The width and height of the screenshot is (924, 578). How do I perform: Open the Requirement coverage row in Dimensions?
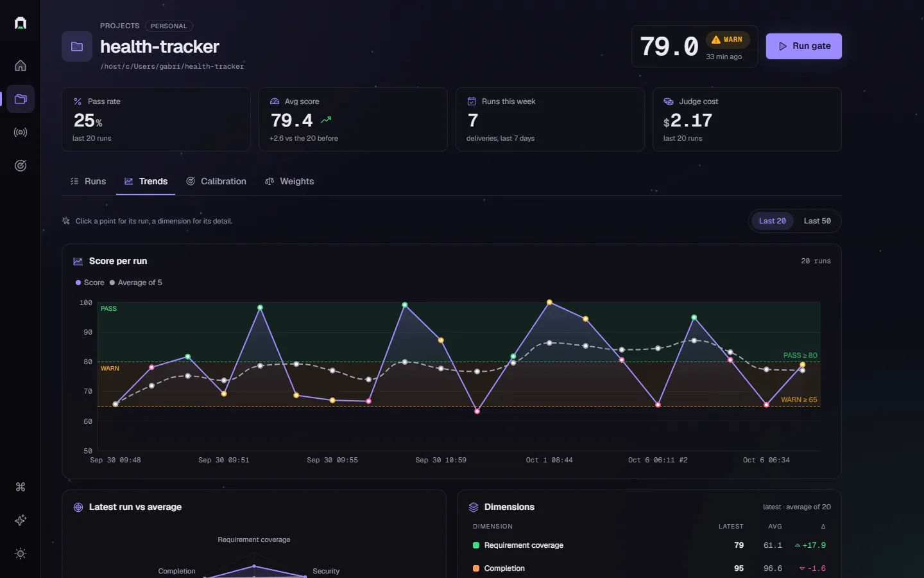tap(649, 545)
